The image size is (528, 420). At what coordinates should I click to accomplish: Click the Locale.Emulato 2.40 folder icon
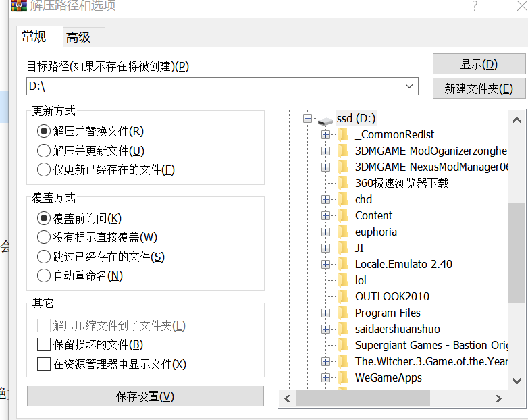point(343,264)
